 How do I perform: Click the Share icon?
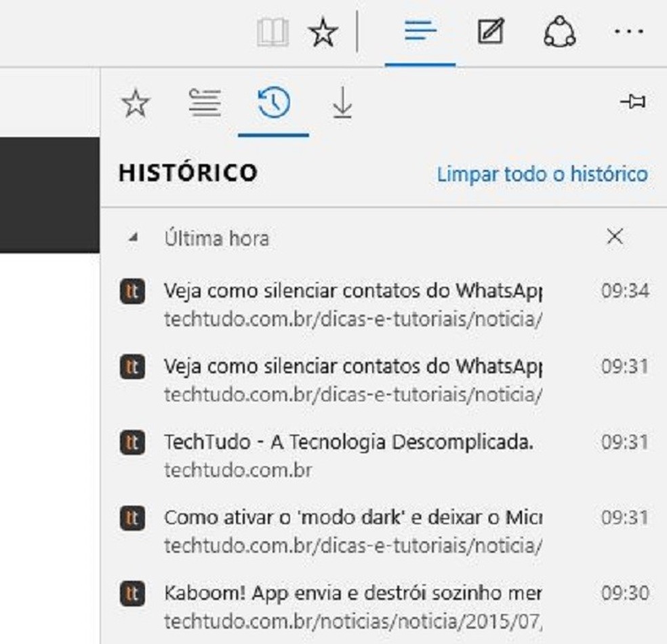point(561,31)
